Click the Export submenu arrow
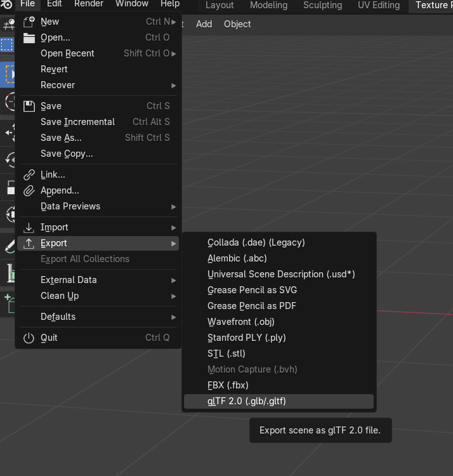Image resolution: width=453 pixels, height=476 pixels. click(x=174, y=244)
